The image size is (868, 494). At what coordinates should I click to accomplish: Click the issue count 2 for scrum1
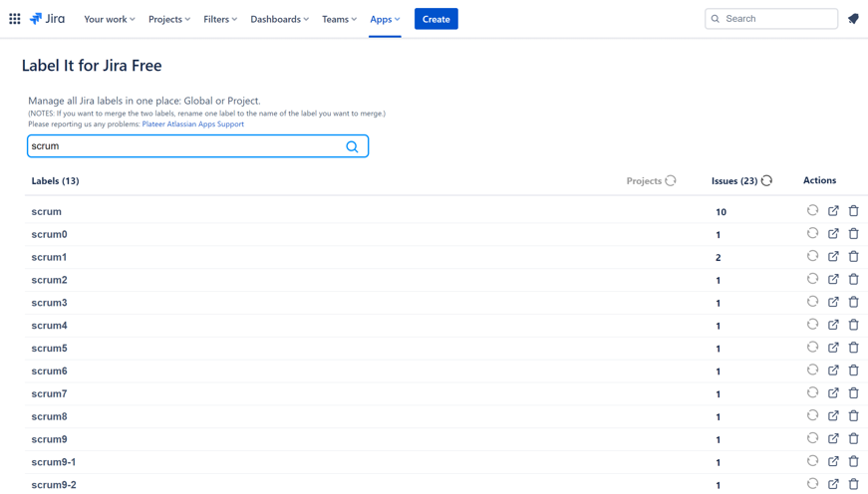point(718,257)
